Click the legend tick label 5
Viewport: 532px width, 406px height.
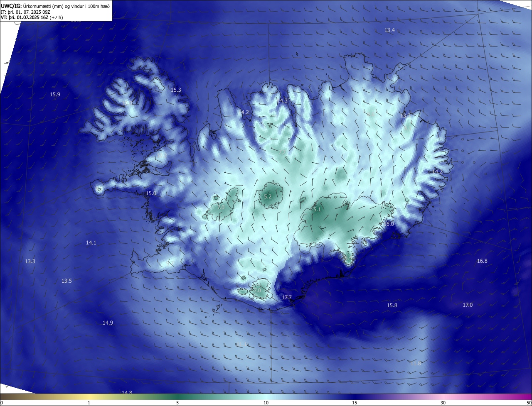click(177, 403)
